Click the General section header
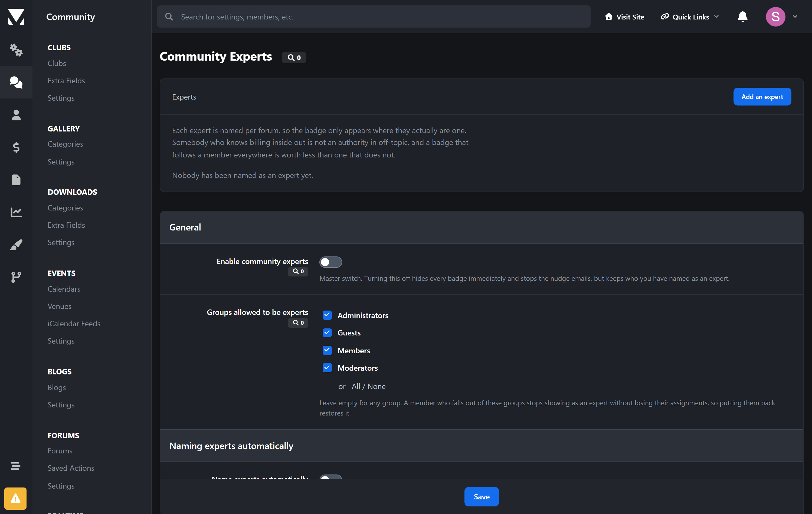The height and width of the screenshot is (514, 812). click(x=482, y=227)
